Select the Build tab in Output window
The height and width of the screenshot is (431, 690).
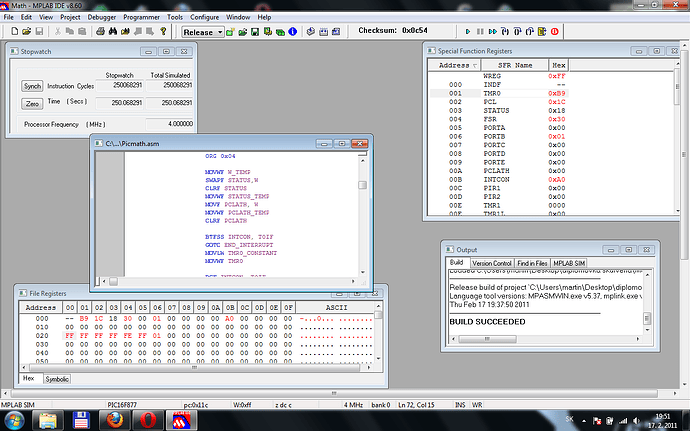tap(456, 262)
